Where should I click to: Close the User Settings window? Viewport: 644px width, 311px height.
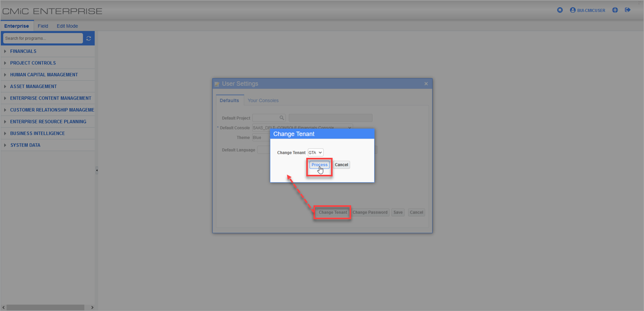point(426,84)
